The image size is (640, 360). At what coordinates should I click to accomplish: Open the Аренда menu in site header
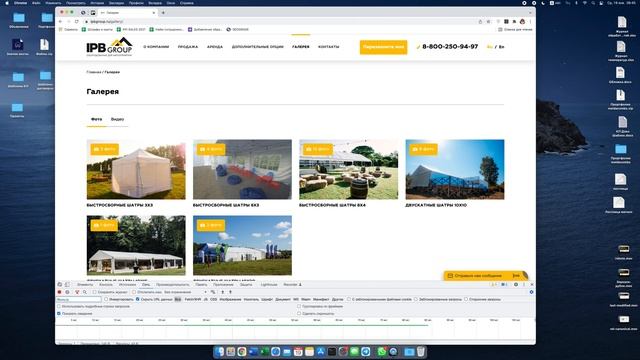click(x=215, y=47)
